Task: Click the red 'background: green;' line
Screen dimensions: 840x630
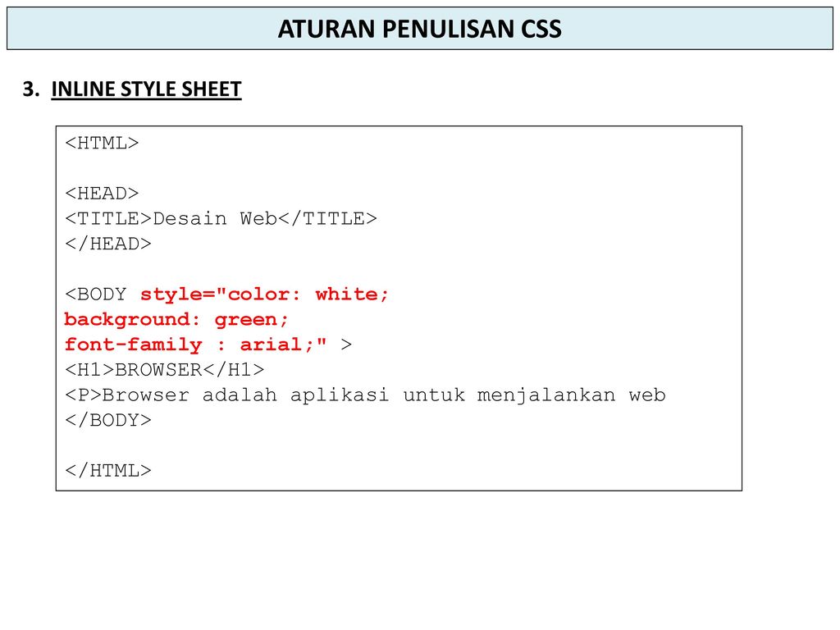Action: click(x=177, y=320)
